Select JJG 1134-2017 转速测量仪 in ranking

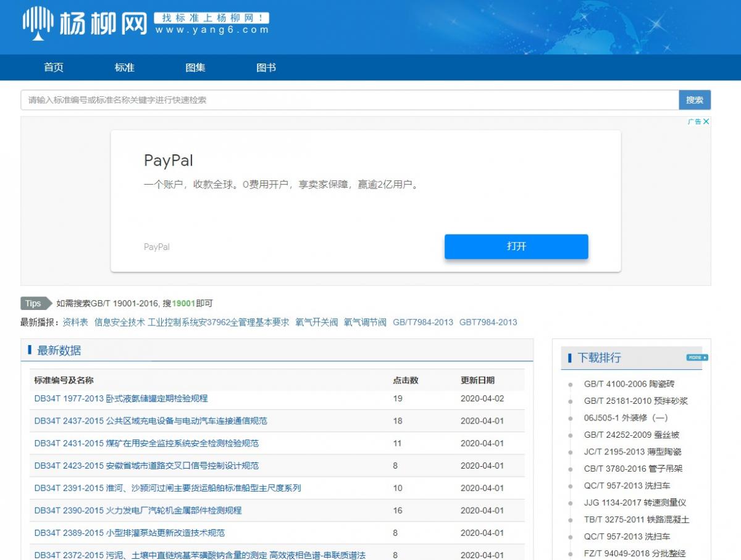point(635,503)
